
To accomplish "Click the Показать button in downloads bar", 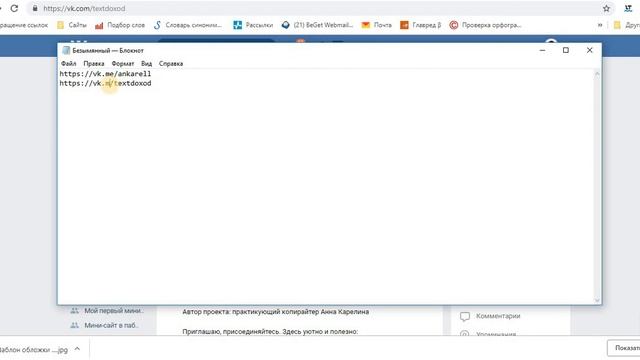I will click(624, 348).
